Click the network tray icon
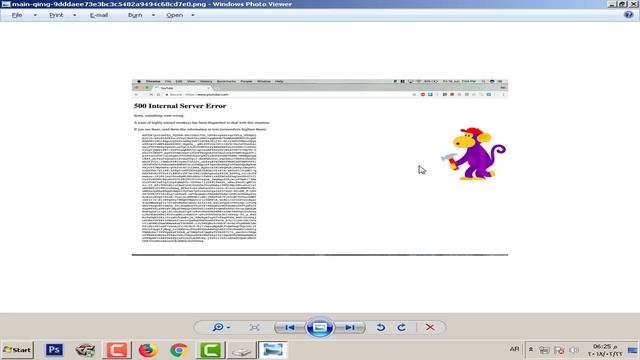This screenshot has height=360, width=640. pyautogui.click(x=544, y=350)
